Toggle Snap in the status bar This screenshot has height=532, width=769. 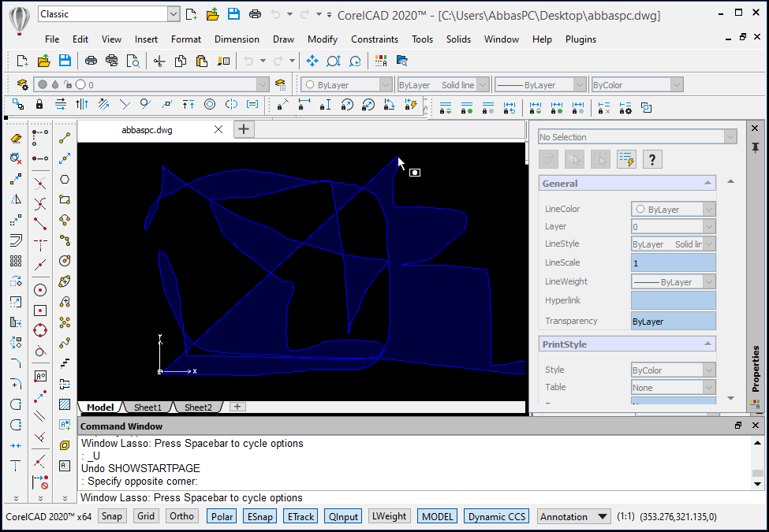click(x=112, y=516)
